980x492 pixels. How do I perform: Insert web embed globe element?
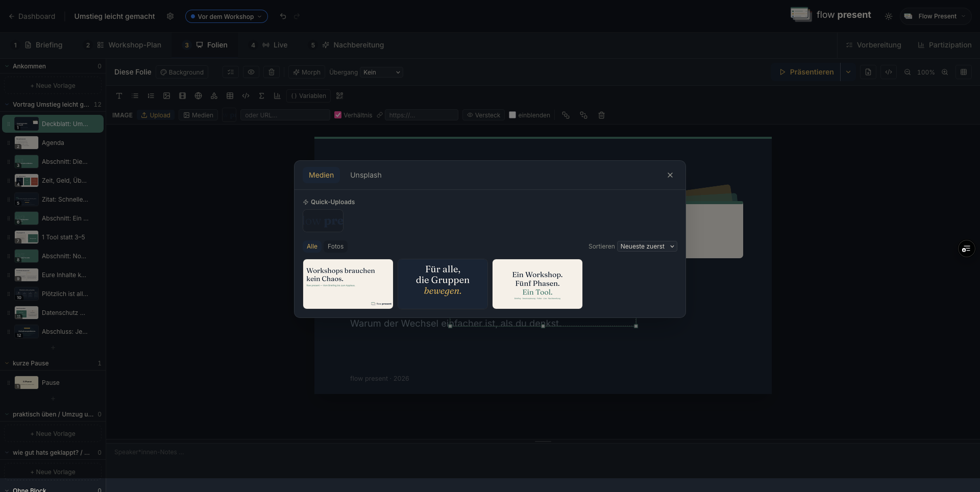pos(198,96)
